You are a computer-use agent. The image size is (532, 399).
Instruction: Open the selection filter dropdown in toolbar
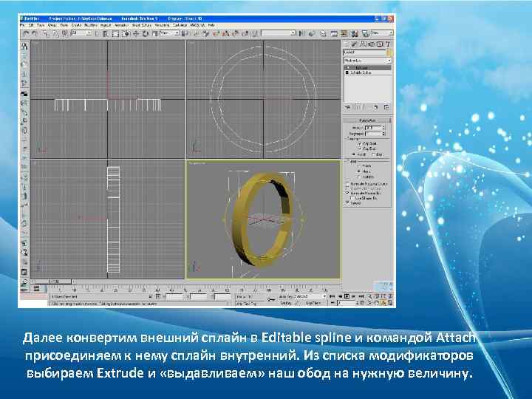click(81, 33)
